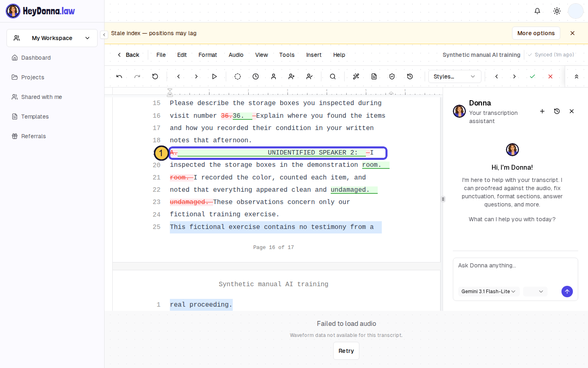
Task: Go to the previous tracked change
Action: pos(497,76)
